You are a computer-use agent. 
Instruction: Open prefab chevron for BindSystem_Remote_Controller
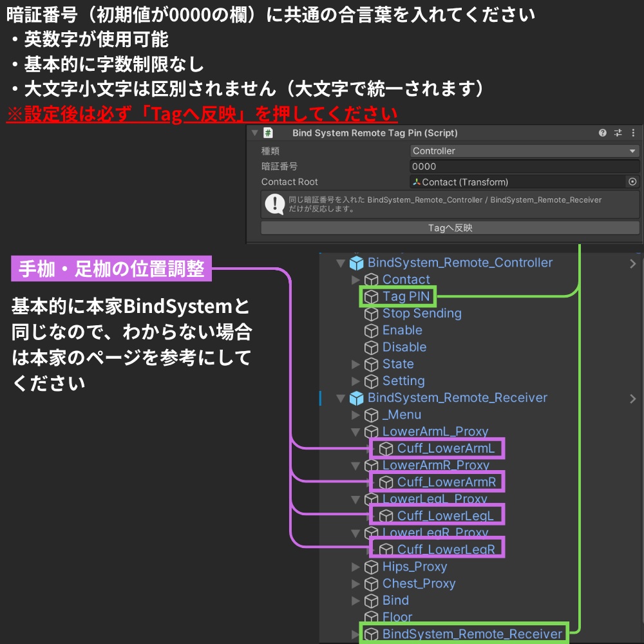[633, 263]
